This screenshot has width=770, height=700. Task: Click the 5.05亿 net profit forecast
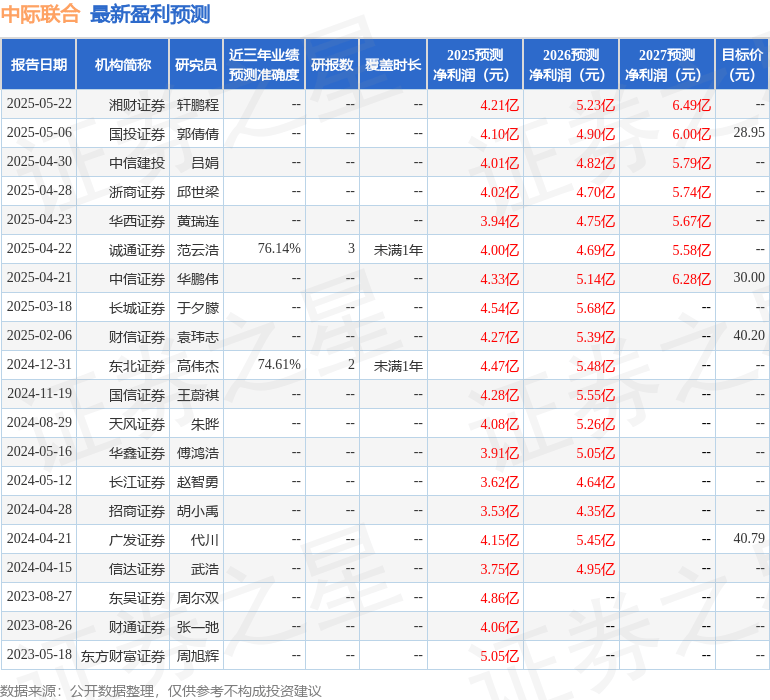pyautogui.click(x=500, y=656)
